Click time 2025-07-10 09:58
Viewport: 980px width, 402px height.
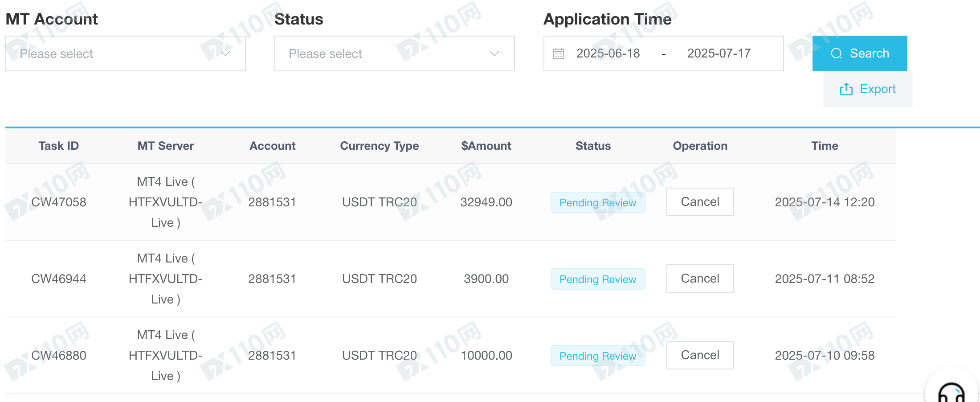825,355
